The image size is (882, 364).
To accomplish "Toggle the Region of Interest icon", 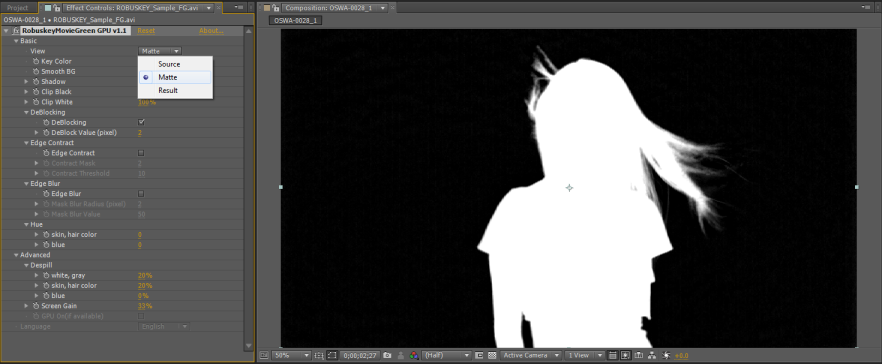I will pyautogui.click(x=479, y=356).
